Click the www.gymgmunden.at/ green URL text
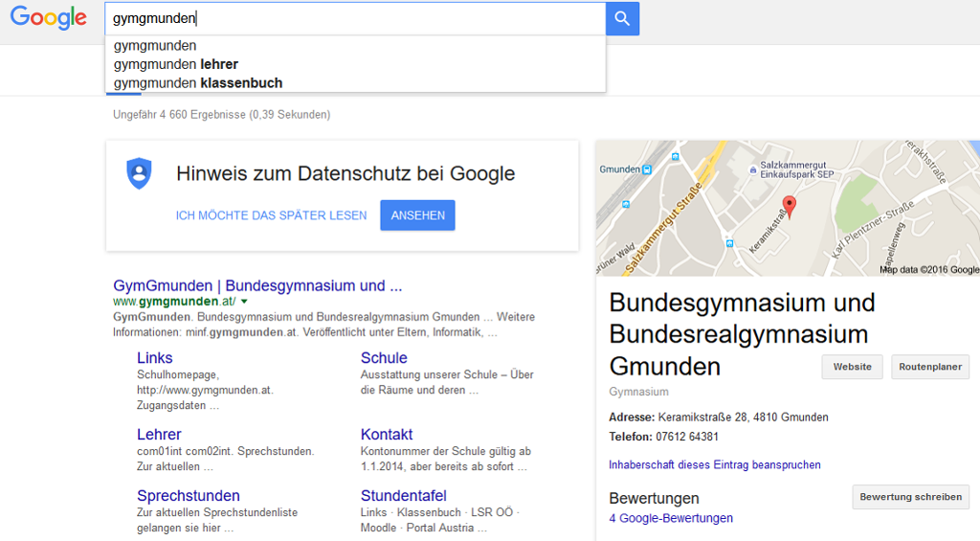Image resolution: width=980 pixels, height=541 pixels. pos(174,302)
